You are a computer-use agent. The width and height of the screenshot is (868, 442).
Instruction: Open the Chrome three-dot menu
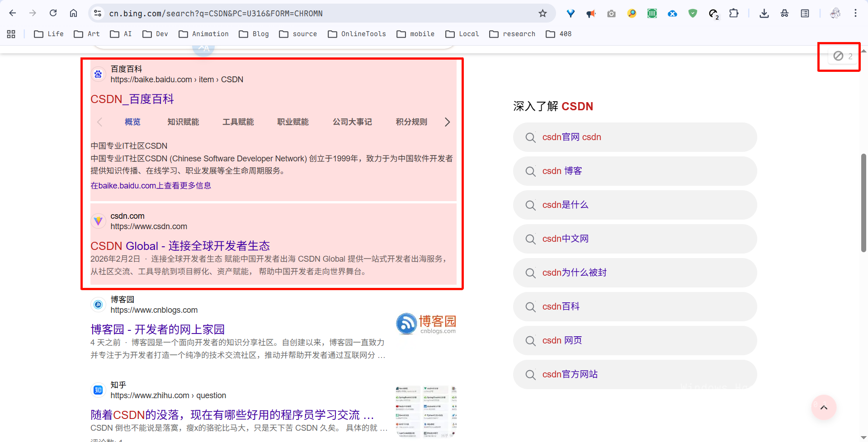click(855, 13)
